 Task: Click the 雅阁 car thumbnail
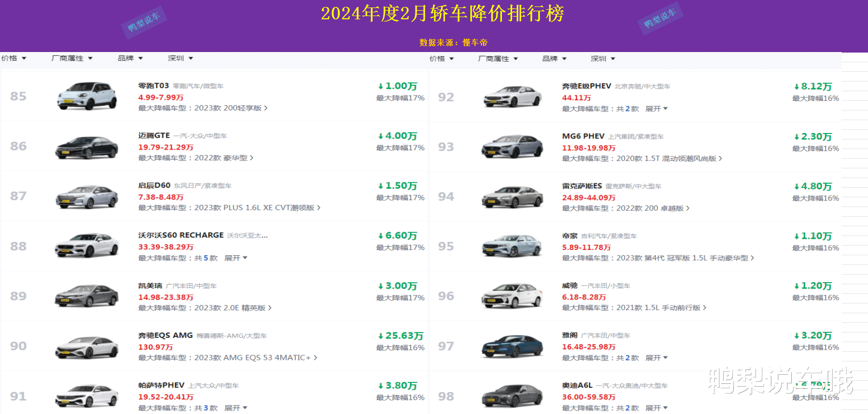pos(513,346)
